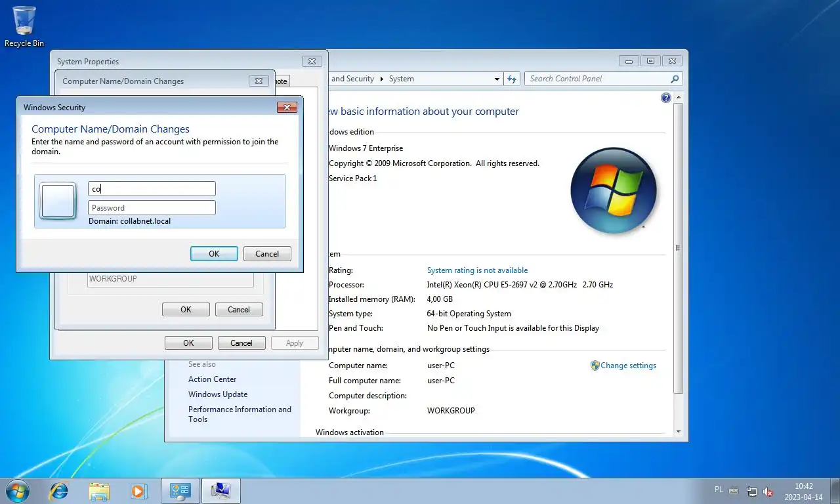This screenshot has width=840, height=504.
Task: Click the Password field
Action: (152, 208)
